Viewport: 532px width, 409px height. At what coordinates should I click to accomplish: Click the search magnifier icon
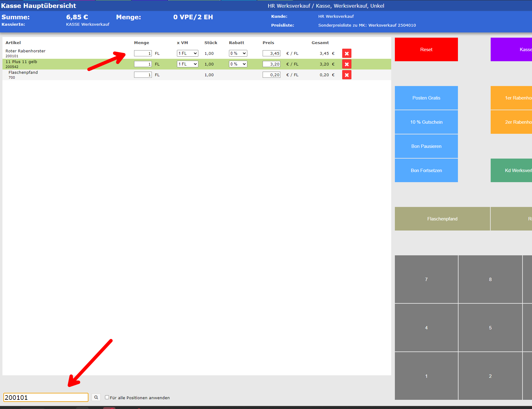pyautogui.click(x=96, y=397)
